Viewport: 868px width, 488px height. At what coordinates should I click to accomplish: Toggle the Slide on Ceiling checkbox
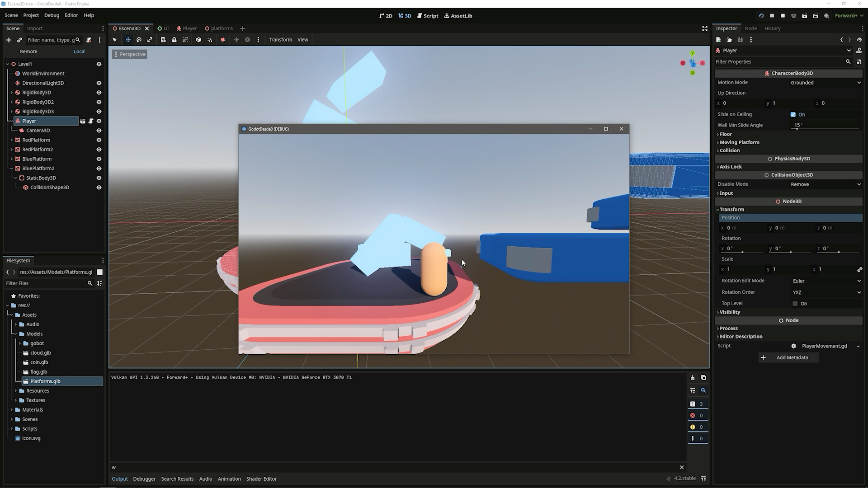[793, 115]
